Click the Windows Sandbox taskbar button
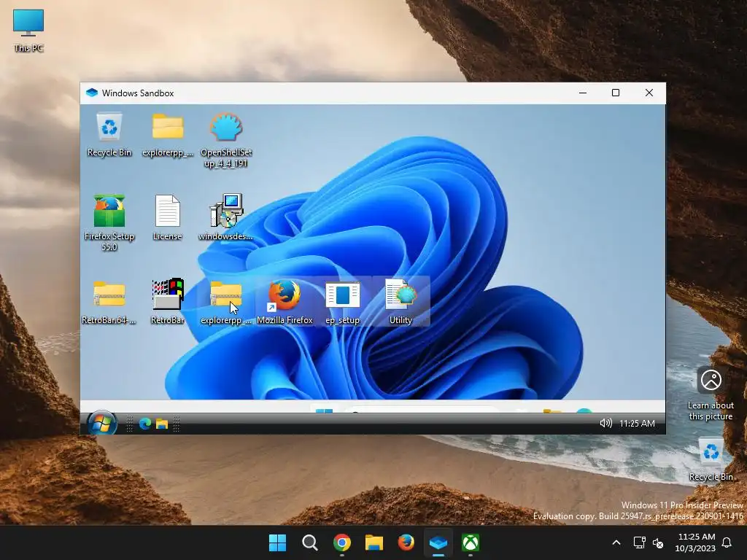 pos(438,542)
